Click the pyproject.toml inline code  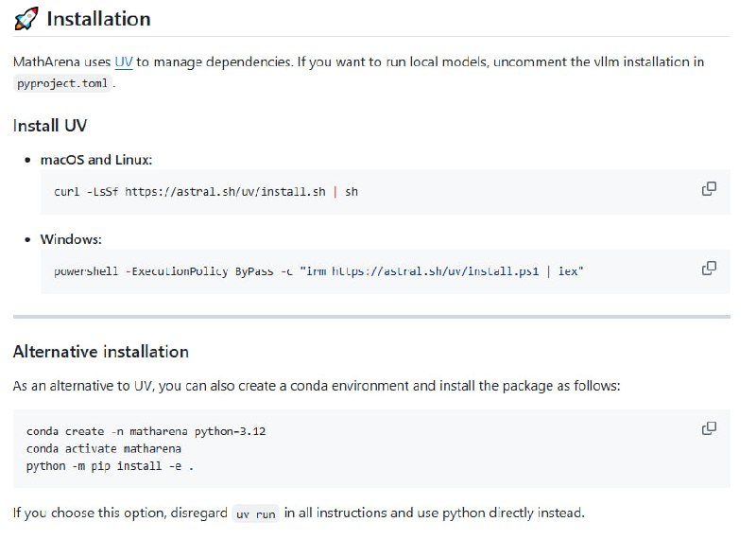pyautogui.click(x=64, y=83)
